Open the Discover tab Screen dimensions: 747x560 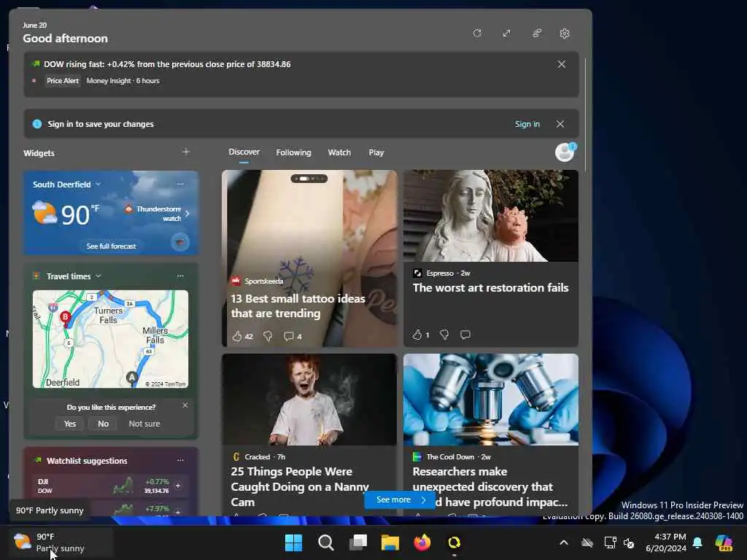click(244, 152)
